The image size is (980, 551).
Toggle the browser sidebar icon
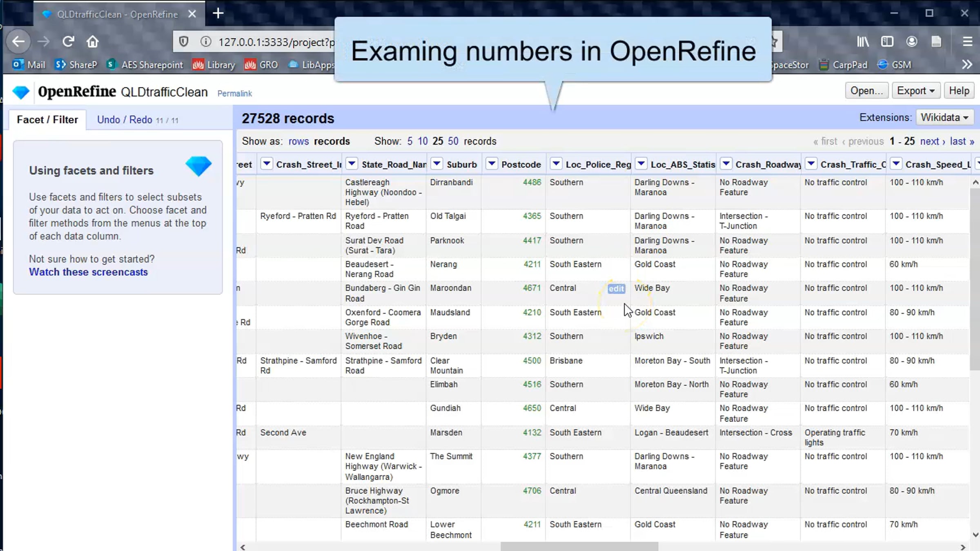click(887, 41)
